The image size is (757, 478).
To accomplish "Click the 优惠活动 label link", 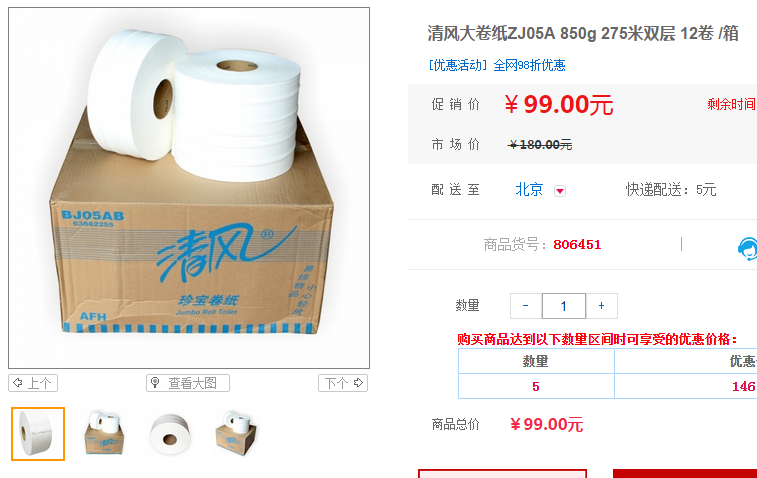I will [x=458, y=65].
